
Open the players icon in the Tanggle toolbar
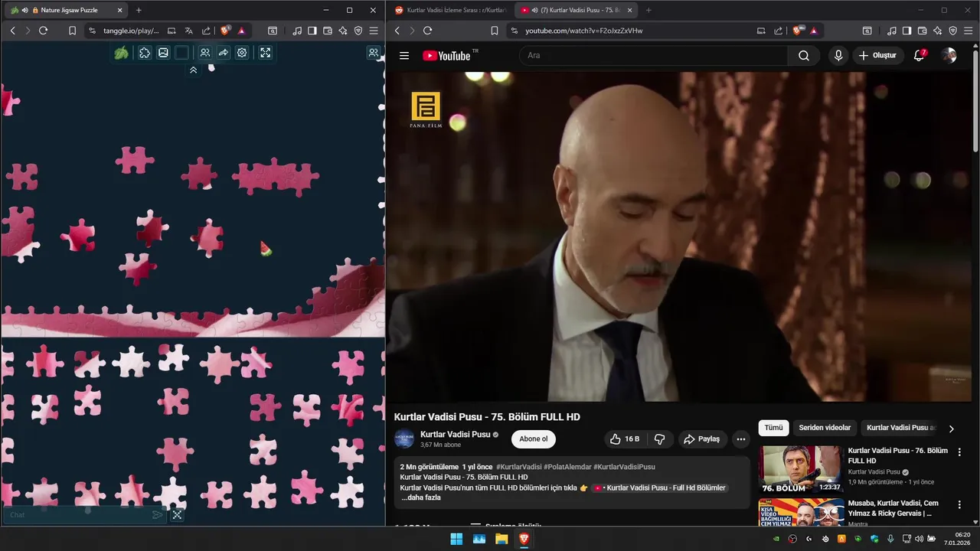coord(204,53)
